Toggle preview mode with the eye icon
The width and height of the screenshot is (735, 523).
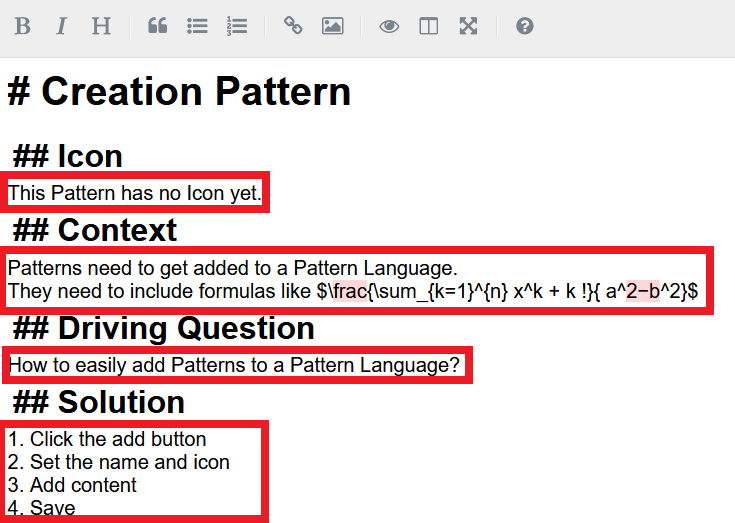click(389, 26)
